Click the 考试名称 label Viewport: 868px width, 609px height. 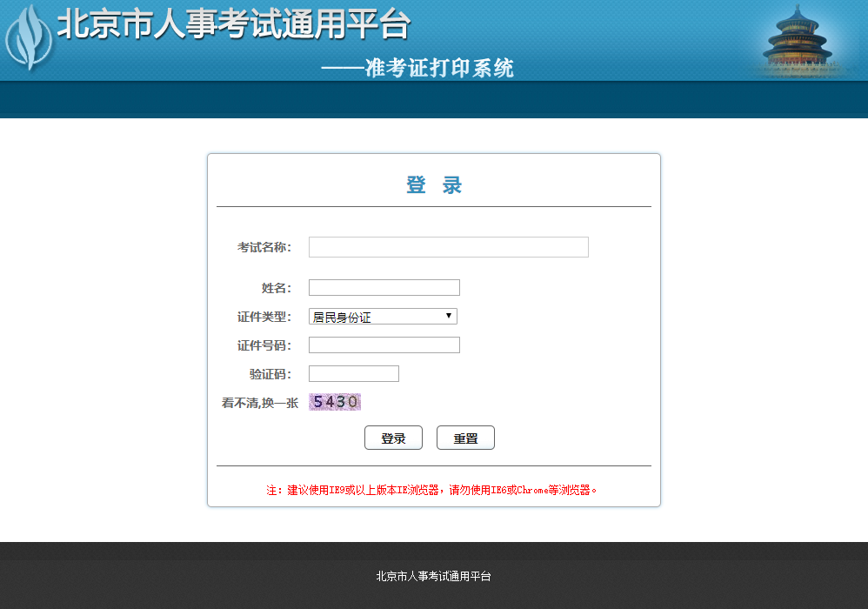coord(264,247)
